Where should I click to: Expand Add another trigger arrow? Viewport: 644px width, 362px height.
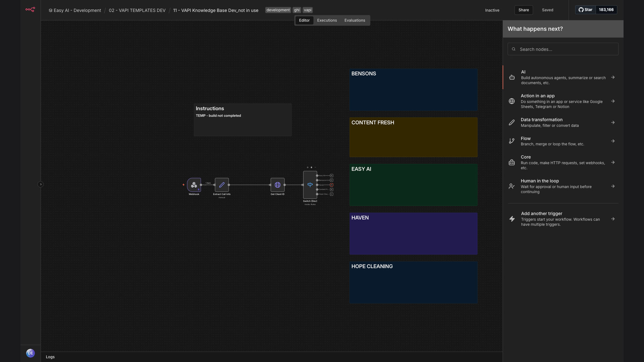pos(613,219)
